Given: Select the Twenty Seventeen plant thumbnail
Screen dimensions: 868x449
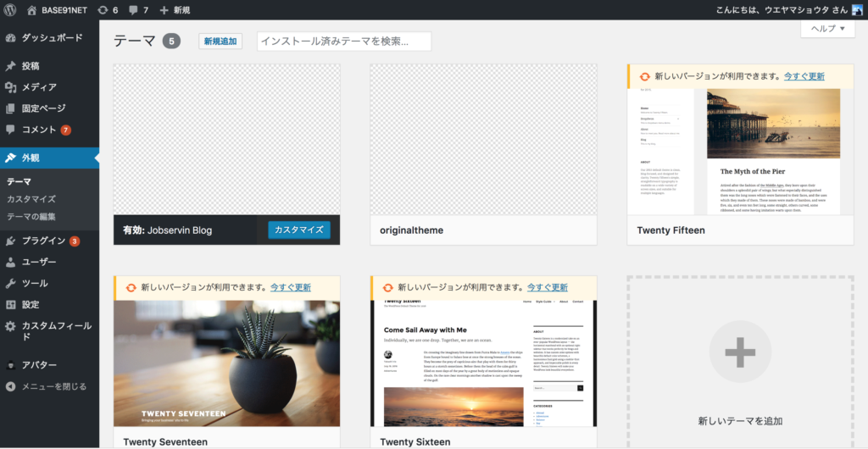Looking at the screenshot, I should tap(227, 363).
